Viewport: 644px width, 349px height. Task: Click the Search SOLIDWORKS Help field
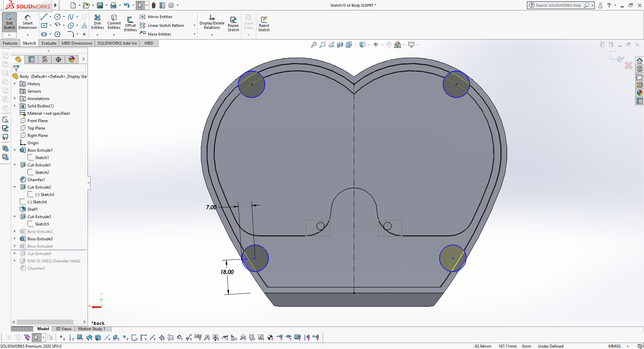click(x=558, y=5)
